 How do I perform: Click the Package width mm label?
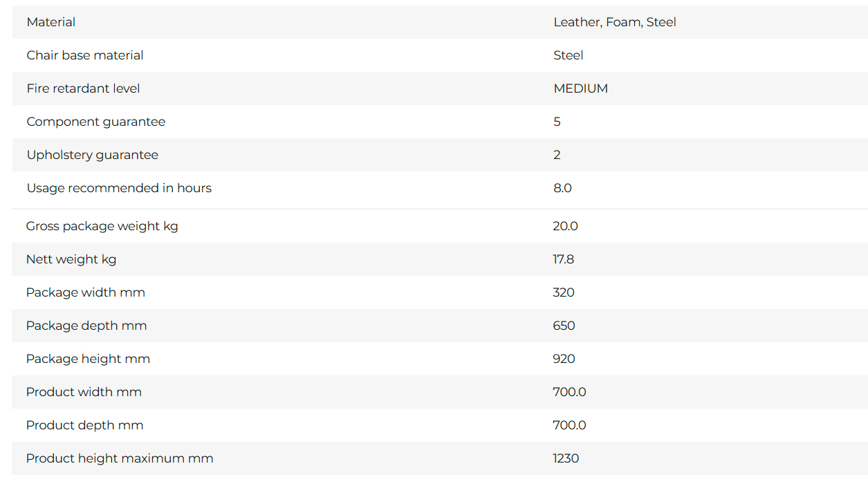coord(86,292)
